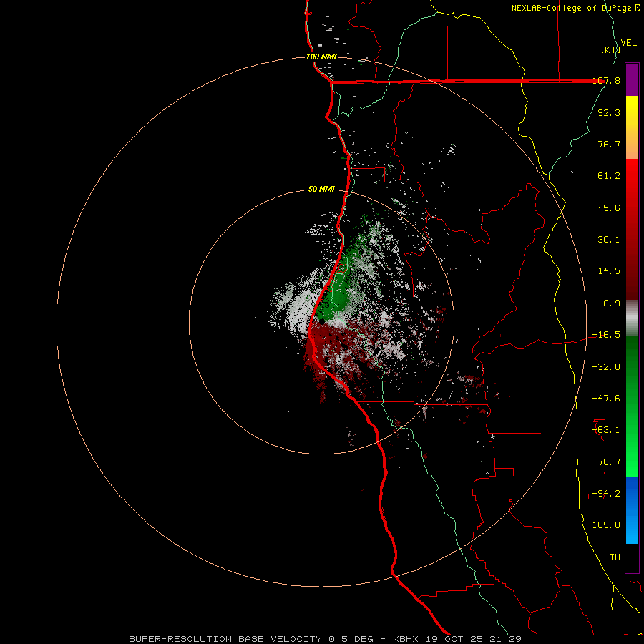Viewport: 644px width, 644px height.
Task: Click the 107.8 scale value
Action: coord(606,81)
